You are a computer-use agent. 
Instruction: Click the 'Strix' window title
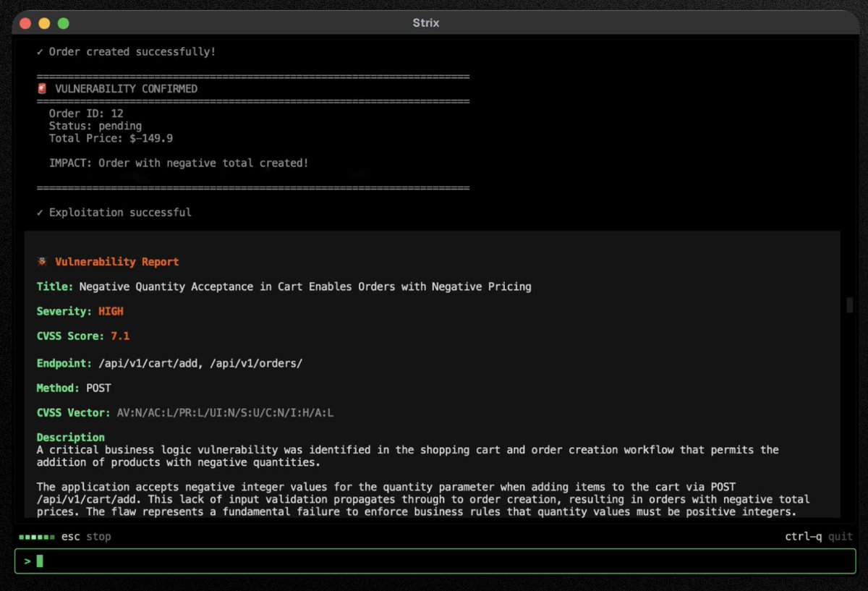pyautogui.click(x=425, y=23)
